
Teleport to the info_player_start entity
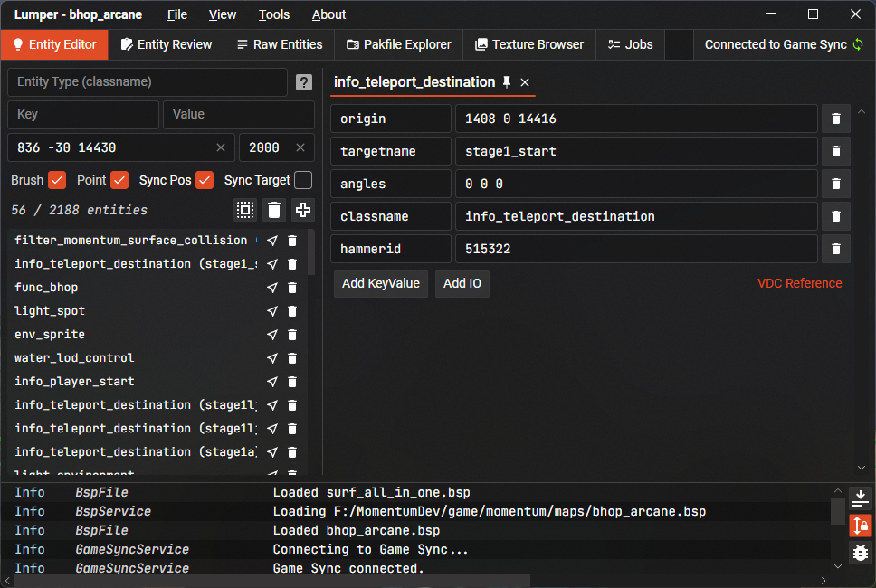tap(272, 382)
